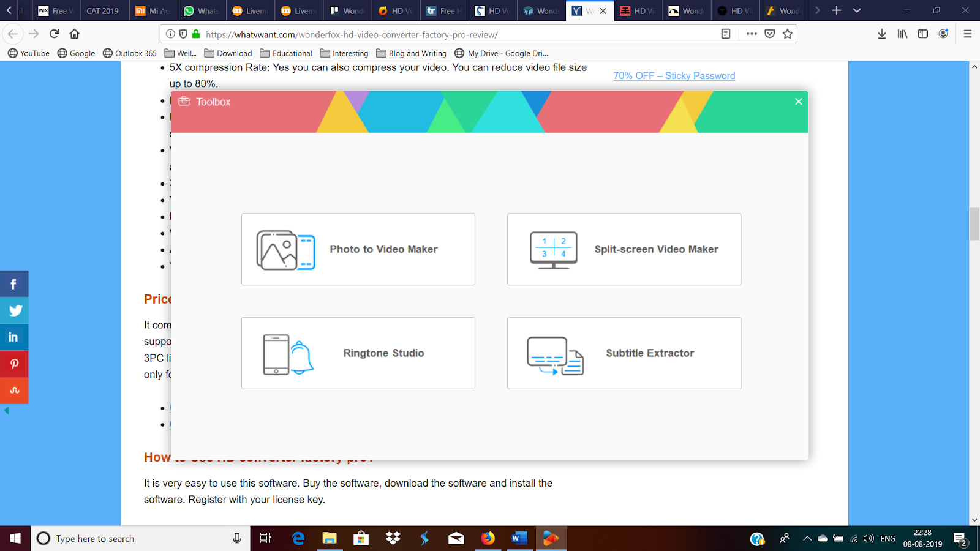The image size is (980, 551).
Task: Close the Toolbox window with X
Action: tap(799, 102)
